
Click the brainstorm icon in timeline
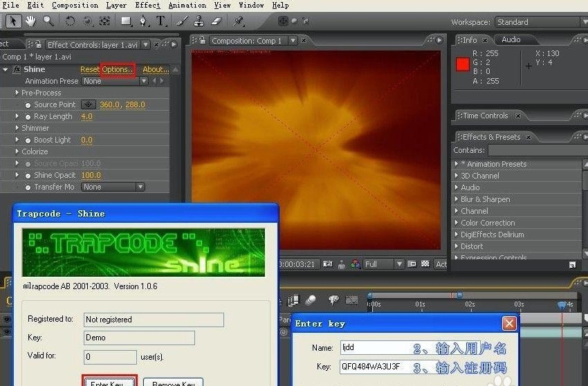[x=333, y=300]
